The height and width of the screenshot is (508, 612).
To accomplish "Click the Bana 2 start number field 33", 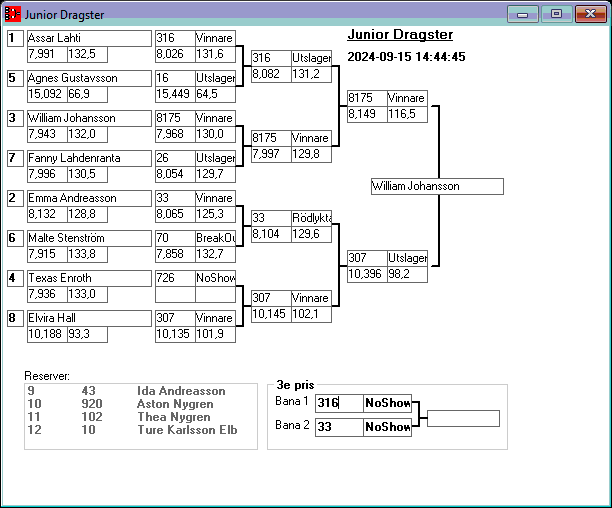I will [x=339, y=427].
